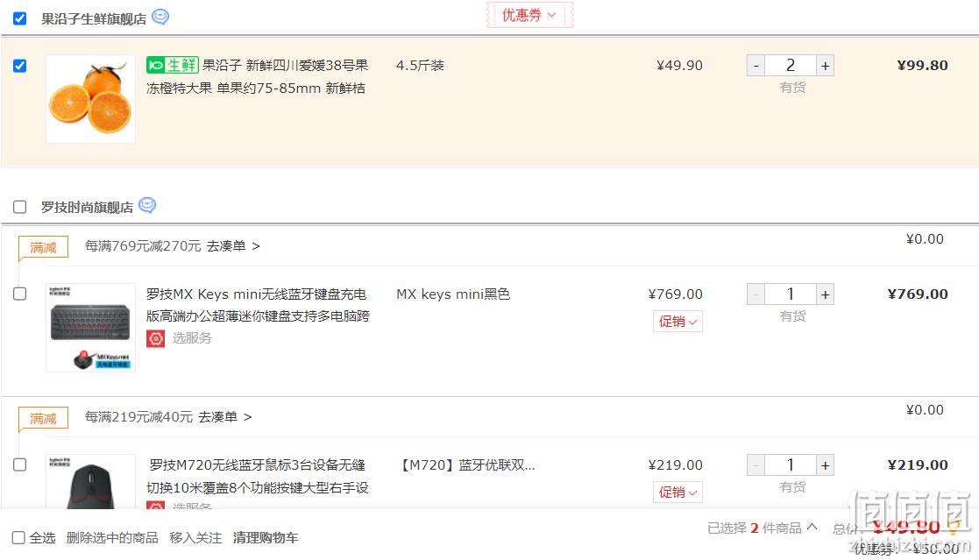The width and height of the screenshot is (979, 560).
Task: Click 删除选中的商品 to delete selected items
Action: [x=112, y=537]
